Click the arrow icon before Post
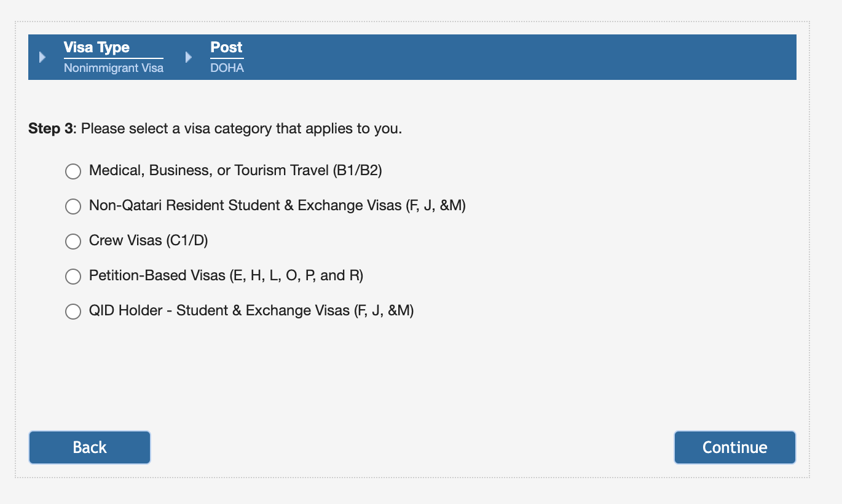This screenshot has height=504, width=842. (x=189, y=57)
